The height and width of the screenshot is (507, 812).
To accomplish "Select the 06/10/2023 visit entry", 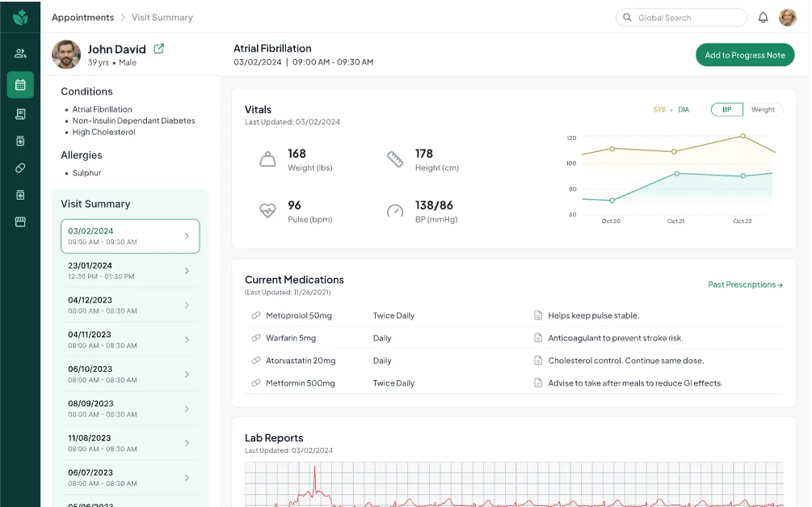I will point(130,374).
